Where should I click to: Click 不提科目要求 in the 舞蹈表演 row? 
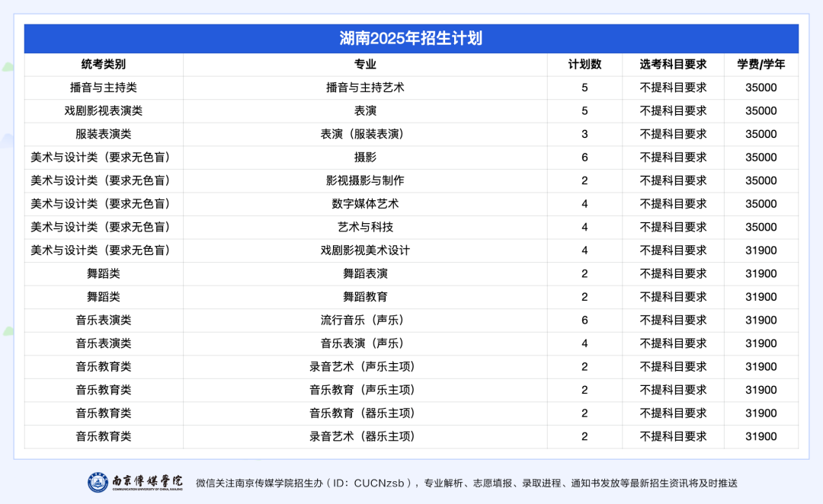tap(673, 273)
